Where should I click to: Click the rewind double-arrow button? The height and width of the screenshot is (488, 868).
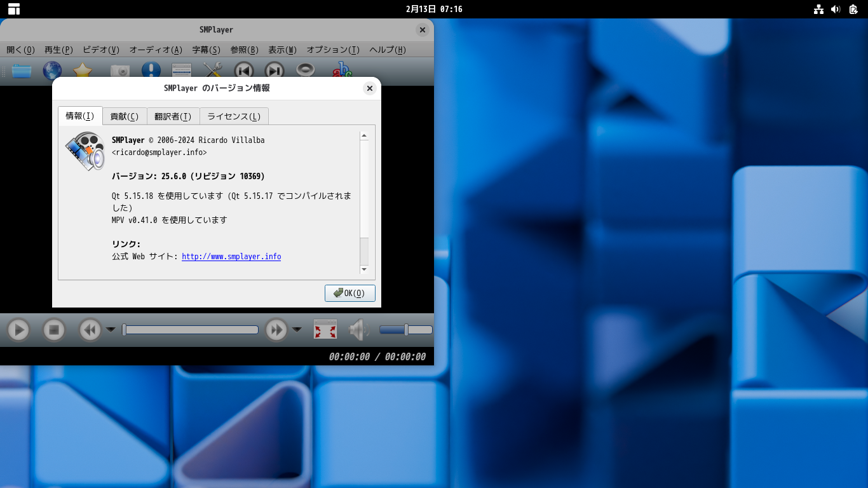(90, 330)
